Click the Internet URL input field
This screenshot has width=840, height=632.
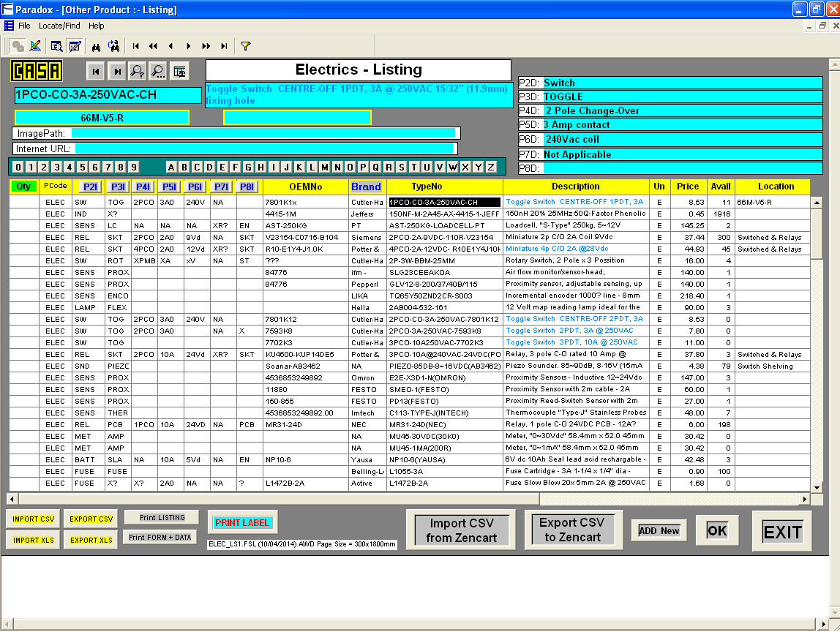(x=263, y=148)
